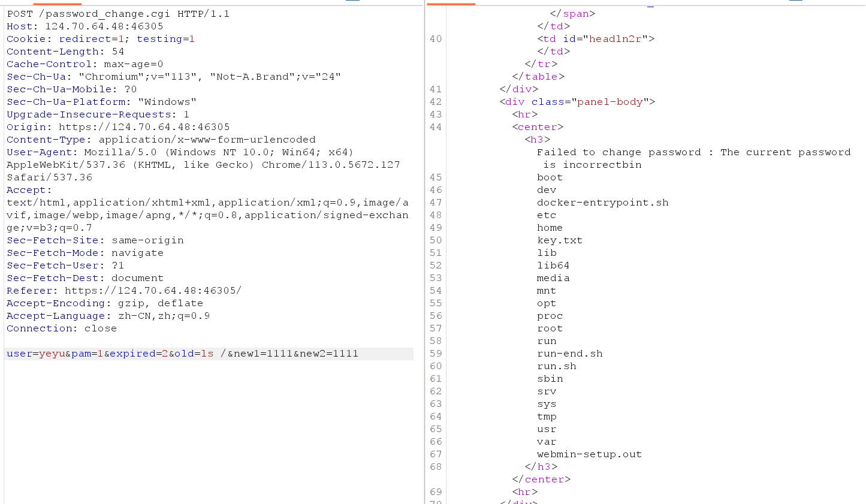Viewport: 866px width, 504px height.
Task: Click the "lib" entry on line 51
Action: coord(547,253)
